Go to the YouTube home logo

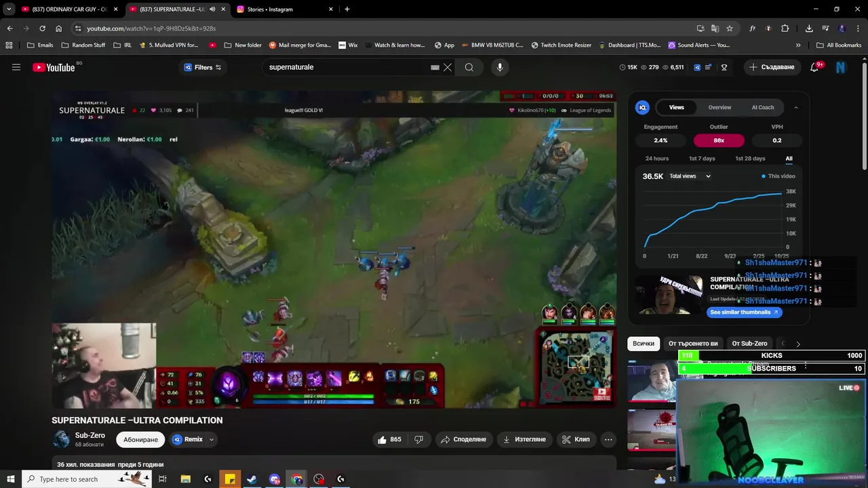(54, 67)
